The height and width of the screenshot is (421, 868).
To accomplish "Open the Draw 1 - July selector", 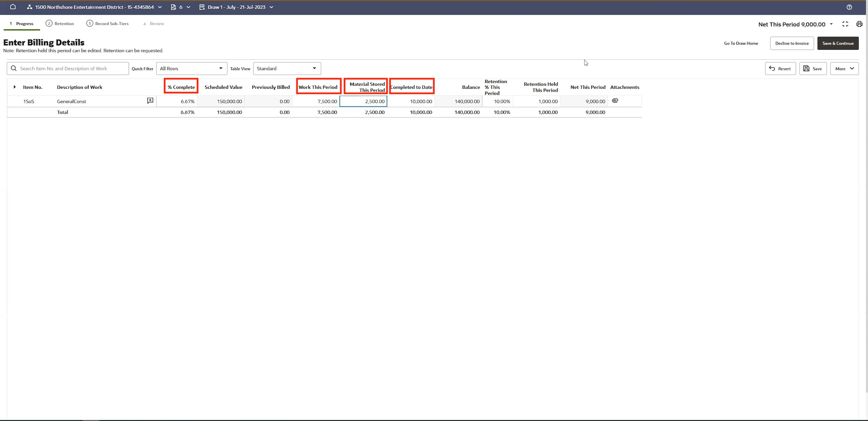I will 236,7.
